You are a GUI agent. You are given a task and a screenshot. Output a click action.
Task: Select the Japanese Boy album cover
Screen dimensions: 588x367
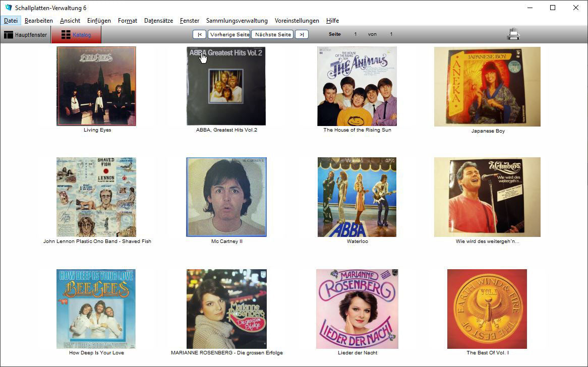[x=487, y=87]
